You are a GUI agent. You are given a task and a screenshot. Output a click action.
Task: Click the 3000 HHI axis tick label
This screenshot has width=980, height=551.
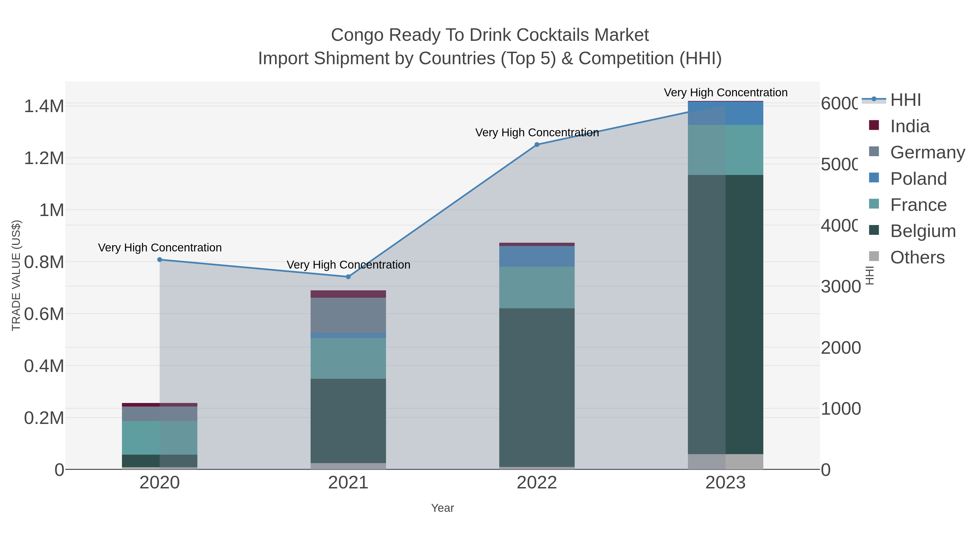(841, 287)
